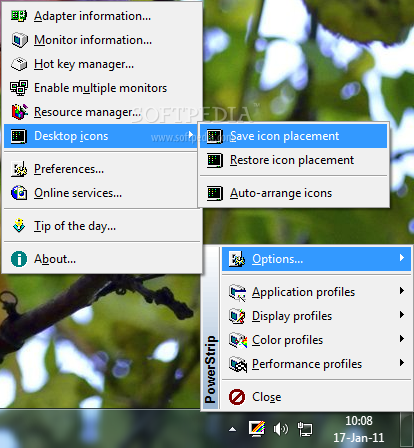Click the Adapter information circuit board icon

[19, 16]
